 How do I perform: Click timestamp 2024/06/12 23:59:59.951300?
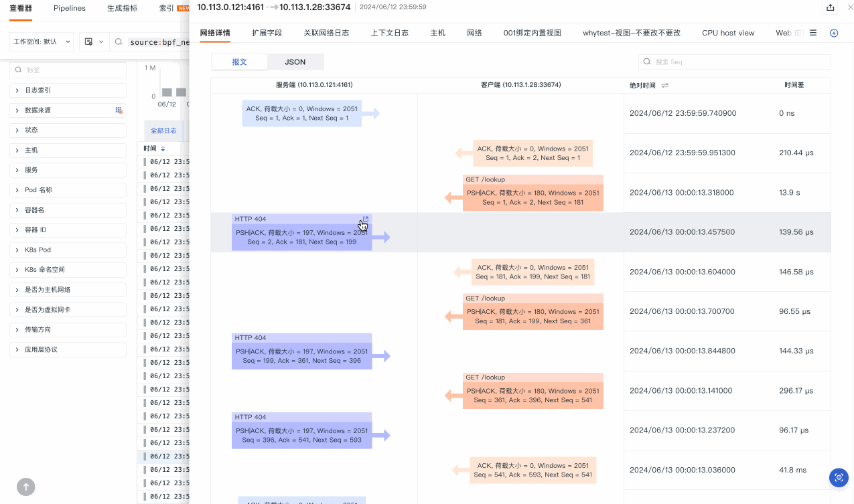coord(682,153)
